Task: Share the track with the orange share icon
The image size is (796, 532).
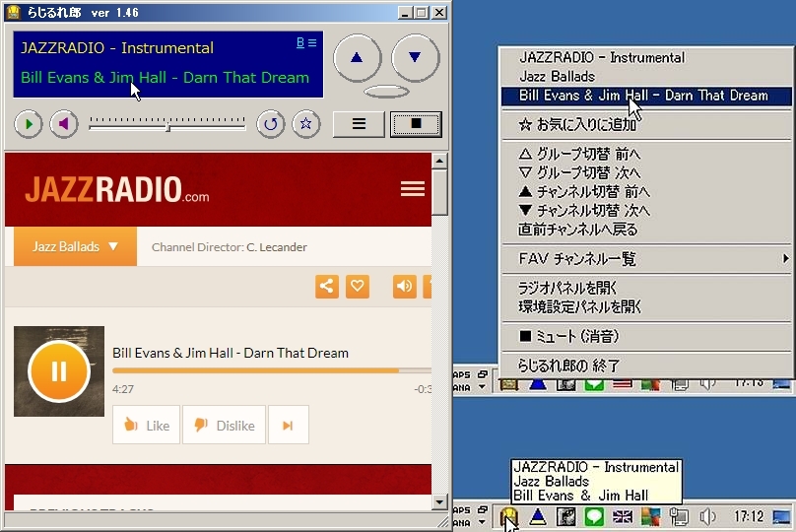Action: pyautogui.click(x=327, y=287)
